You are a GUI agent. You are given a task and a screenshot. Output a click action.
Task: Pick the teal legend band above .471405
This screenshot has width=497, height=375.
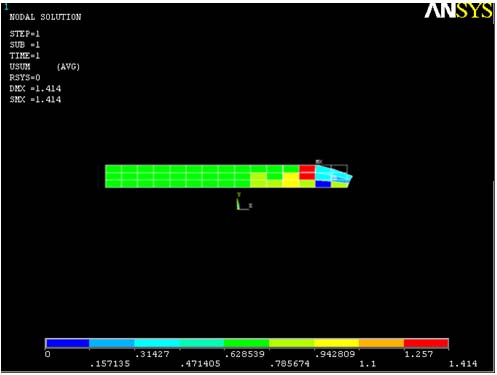tap(202, 343)
